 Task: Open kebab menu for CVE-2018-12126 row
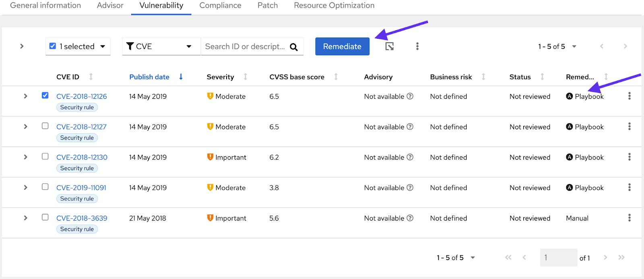coord(629,96)
